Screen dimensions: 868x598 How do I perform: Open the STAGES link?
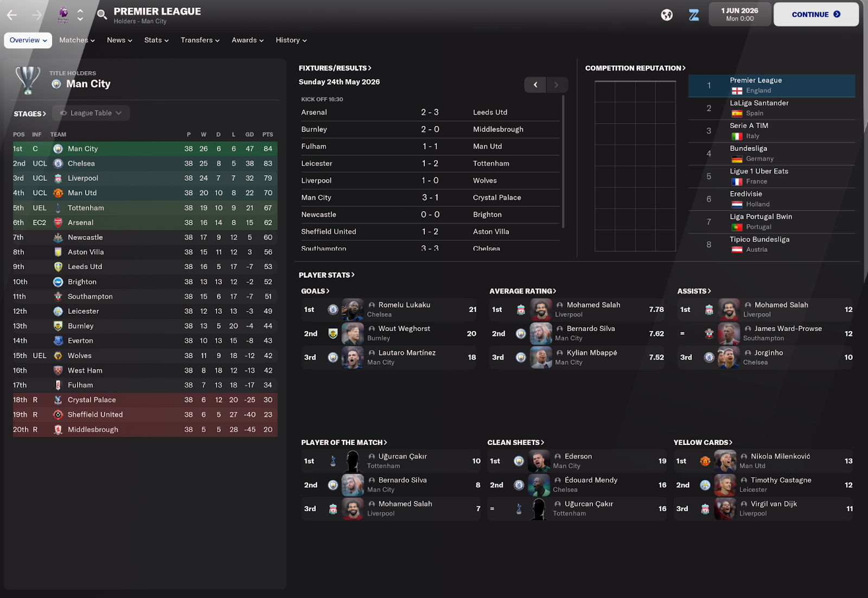click(x=30, y=114)
